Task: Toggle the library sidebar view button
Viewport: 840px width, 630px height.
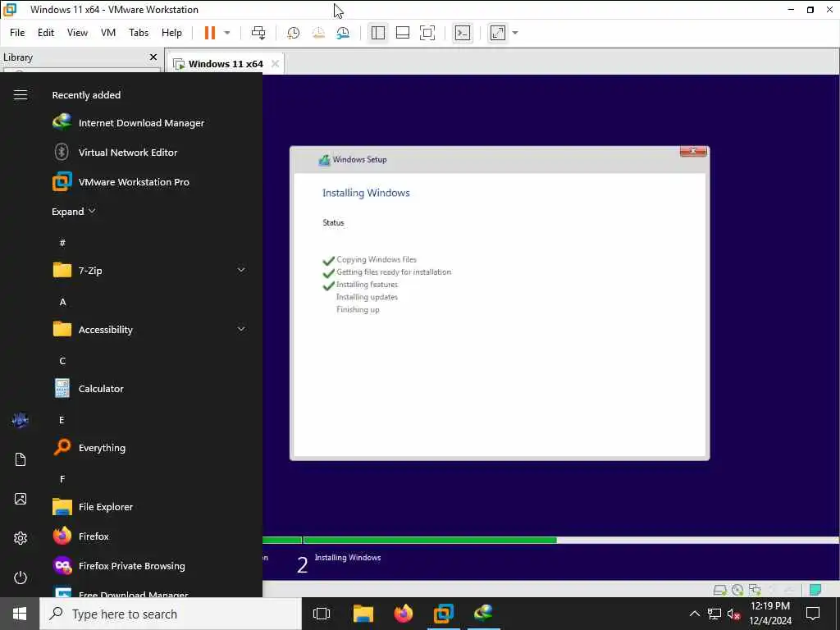Action: [377, 33]
